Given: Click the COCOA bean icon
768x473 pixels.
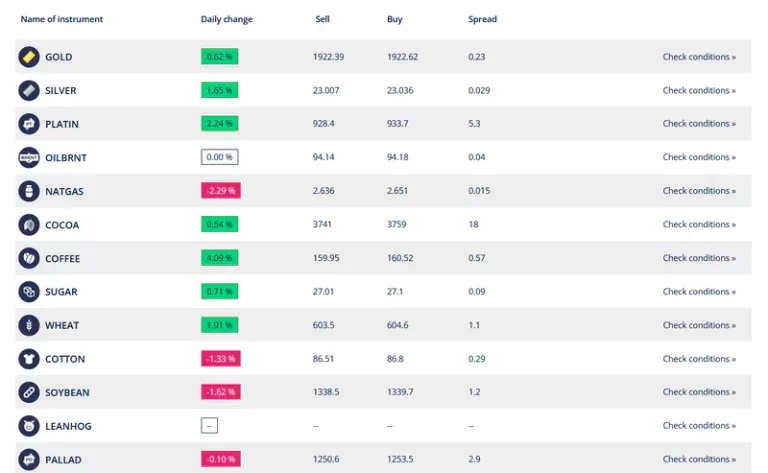Looking at the screenshot, I should tap(29, 225).
